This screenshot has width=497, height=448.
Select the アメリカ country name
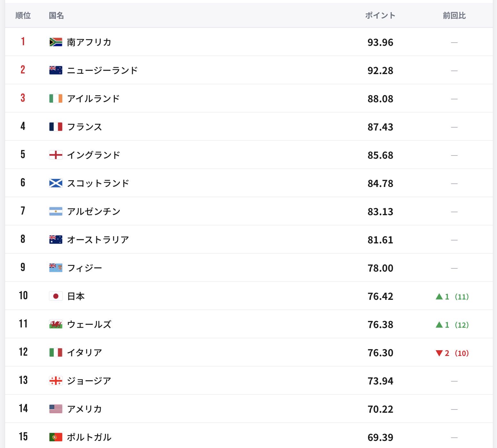[x=85, y=409]
